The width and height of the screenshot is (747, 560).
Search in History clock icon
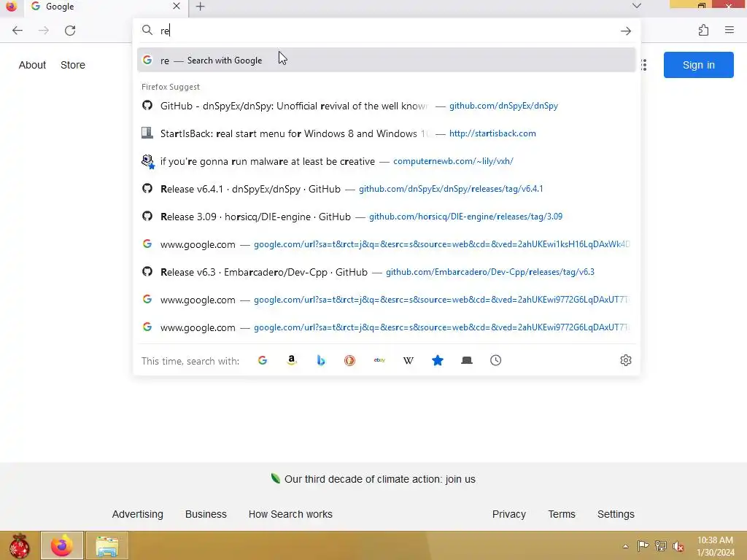coord(496,360)
